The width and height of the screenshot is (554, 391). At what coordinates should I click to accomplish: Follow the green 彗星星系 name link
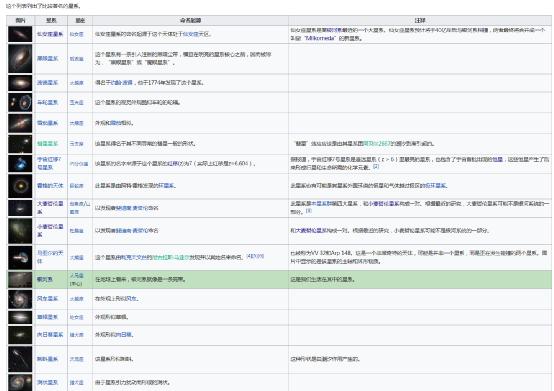click(47, 144)
